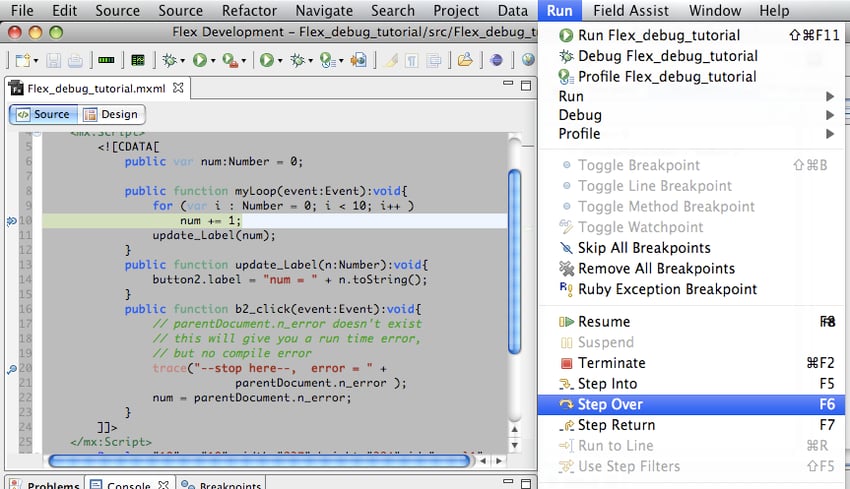Toggle Skip All Breakpoints

click(644, 248)
